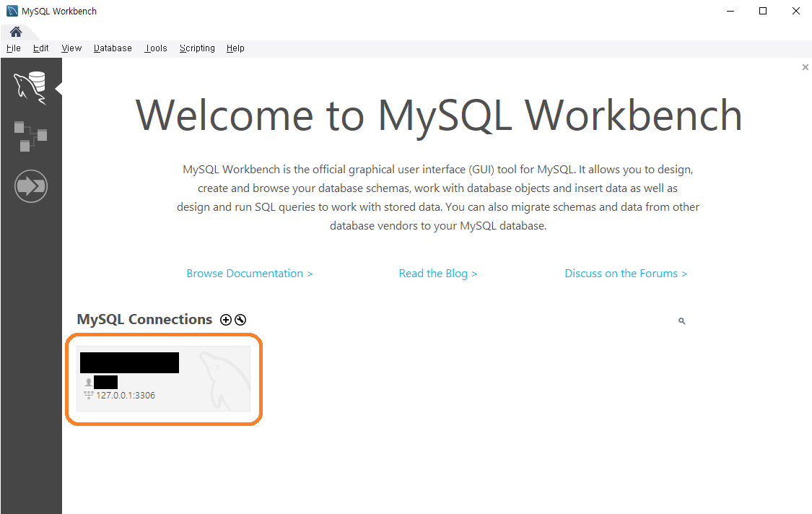Open the 127.0.0.1:3306 connection tile
812x514 pixels.
pyautogui.click(x=164, y=379)
